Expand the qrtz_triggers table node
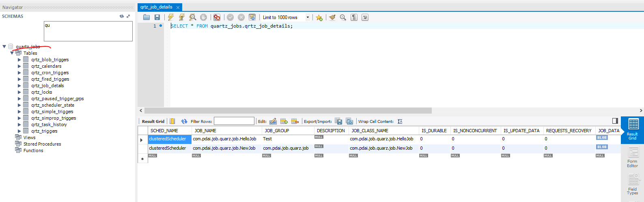This screenshot has width=644, height=202. [19, 131]
